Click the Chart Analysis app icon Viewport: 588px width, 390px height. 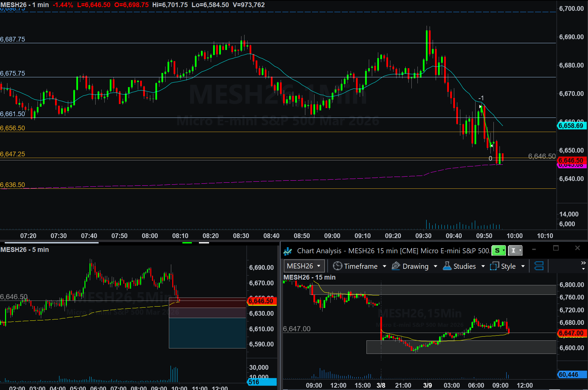pyautogui.click(x=288, y=251)
